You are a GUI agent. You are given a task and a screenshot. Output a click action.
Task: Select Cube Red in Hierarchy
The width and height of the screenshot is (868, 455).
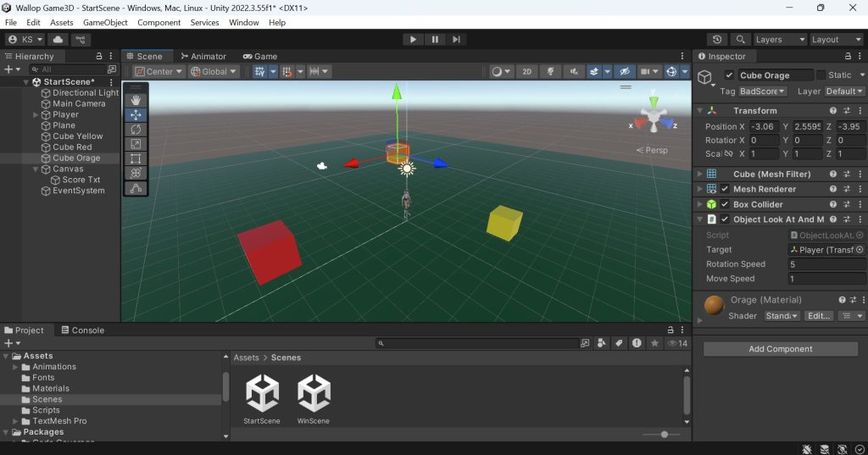(x=72, y=147)
